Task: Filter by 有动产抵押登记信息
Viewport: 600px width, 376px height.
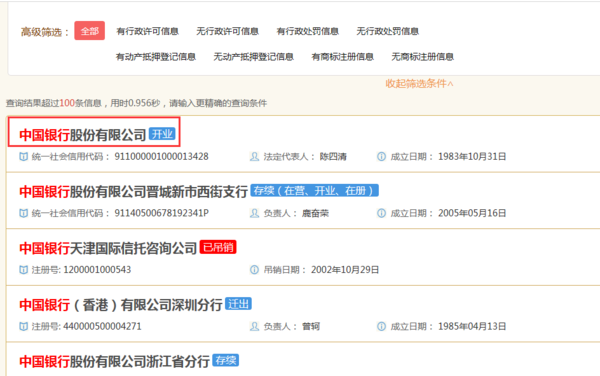Action: pos(156,57)
